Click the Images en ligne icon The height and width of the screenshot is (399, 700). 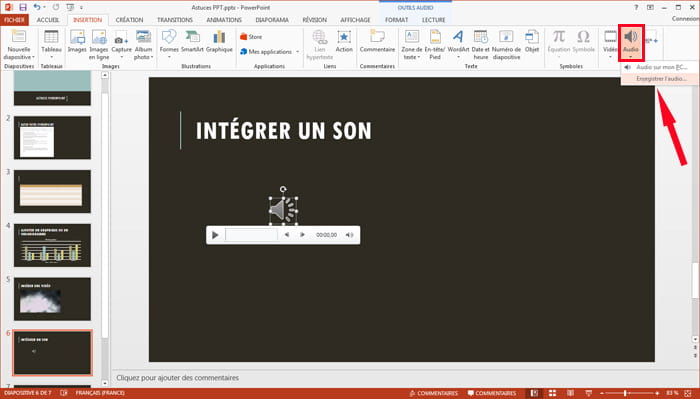tap(99, 45)
